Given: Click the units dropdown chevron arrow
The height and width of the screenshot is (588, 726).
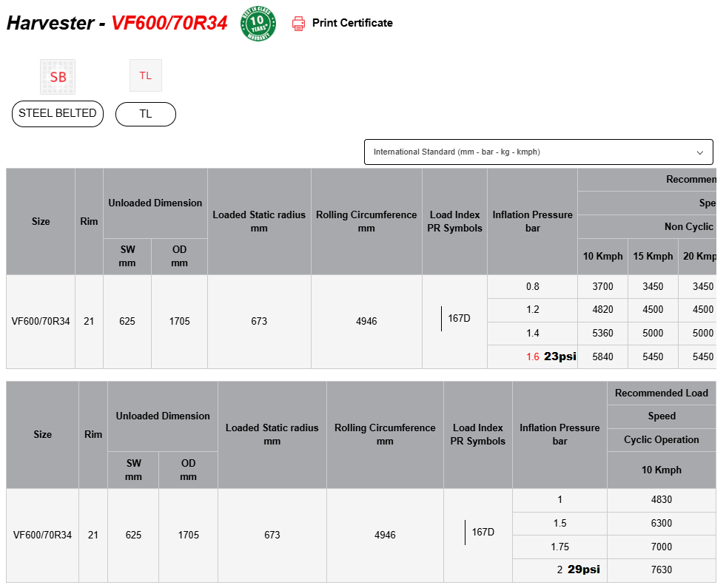Looking at the screenshot, I should point(699,152).
